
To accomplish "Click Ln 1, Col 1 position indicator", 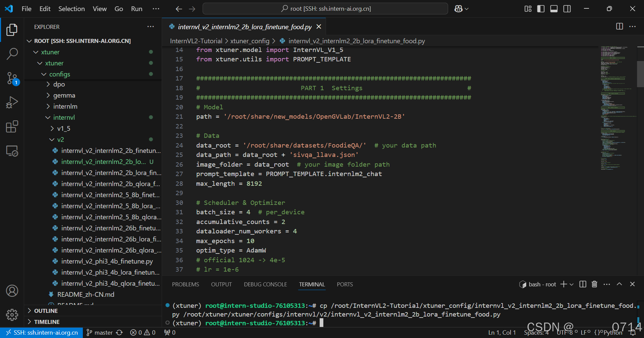I will [502, 333].
